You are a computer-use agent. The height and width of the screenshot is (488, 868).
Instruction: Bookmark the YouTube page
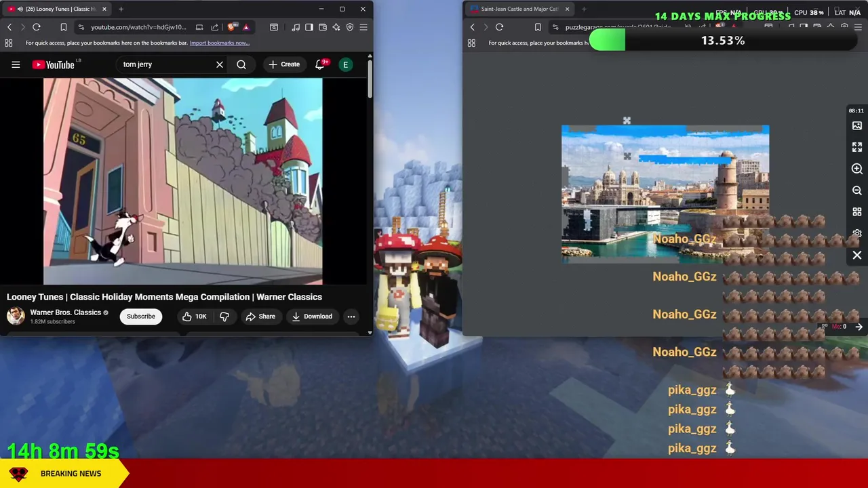click(64, 27)
